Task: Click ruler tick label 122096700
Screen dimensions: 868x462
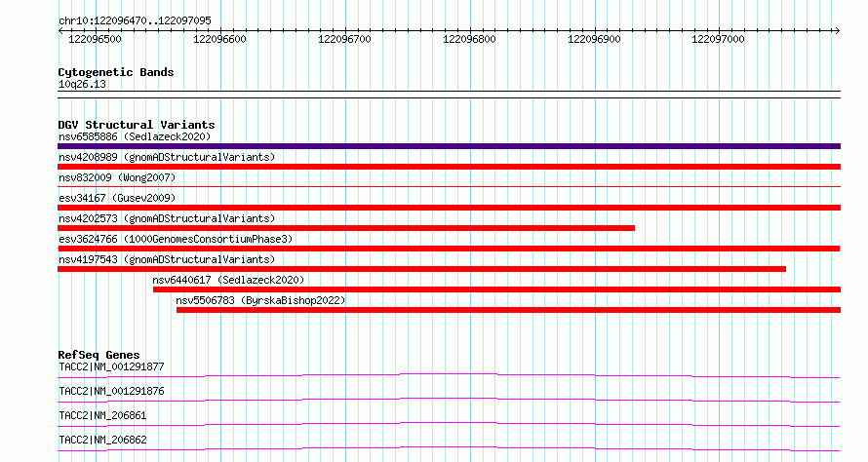Action: tap(344, 39)
